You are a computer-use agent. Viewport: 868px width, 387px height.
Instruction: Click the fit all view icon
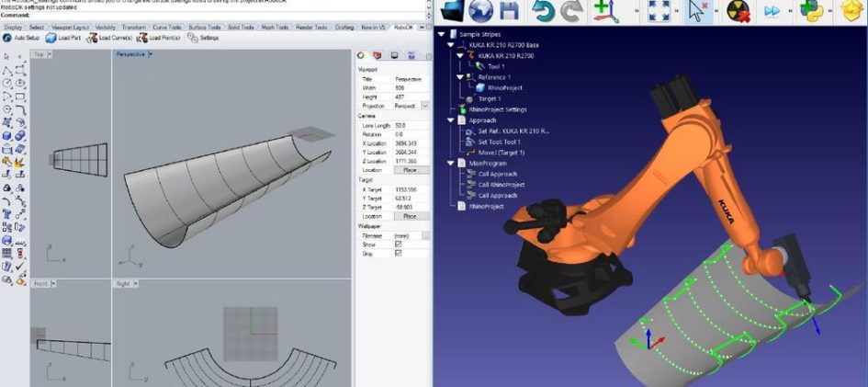(x=660, y=11)
